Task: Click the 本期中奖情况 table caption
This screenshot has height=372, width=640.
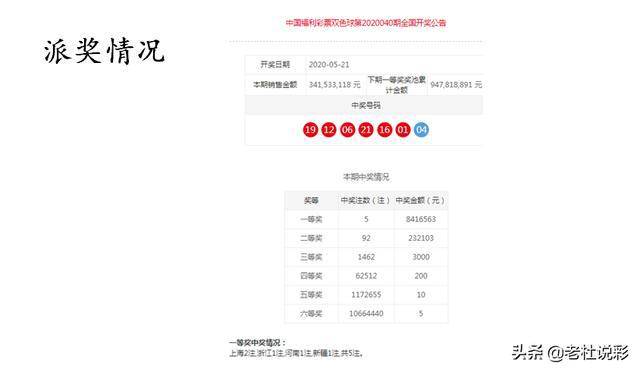Action: [366, 177]
